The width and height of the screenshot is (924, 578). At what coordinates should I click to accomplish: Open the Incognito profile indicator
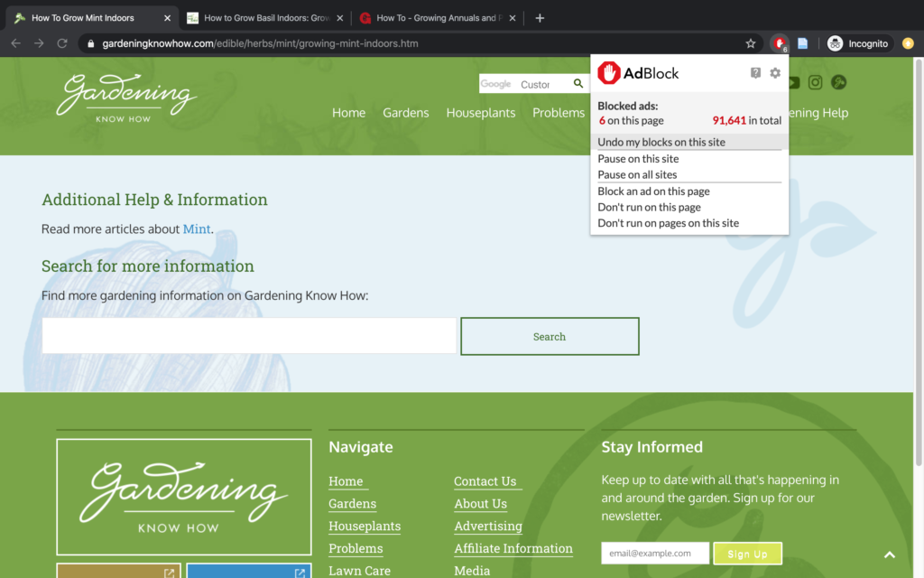(859, 43)
